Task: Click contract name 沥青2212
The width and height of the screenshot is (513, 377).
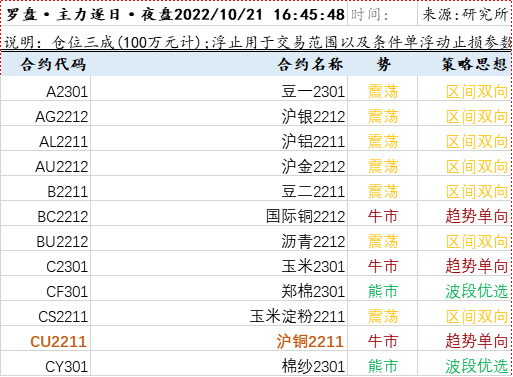Action: (313, 241)
